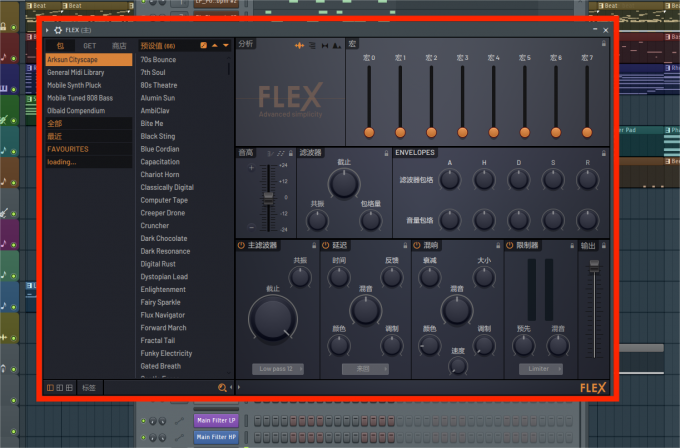Click the link icon beside Main Filter LP
Viewport: 680px width, 448px height.
coord(179,421)
